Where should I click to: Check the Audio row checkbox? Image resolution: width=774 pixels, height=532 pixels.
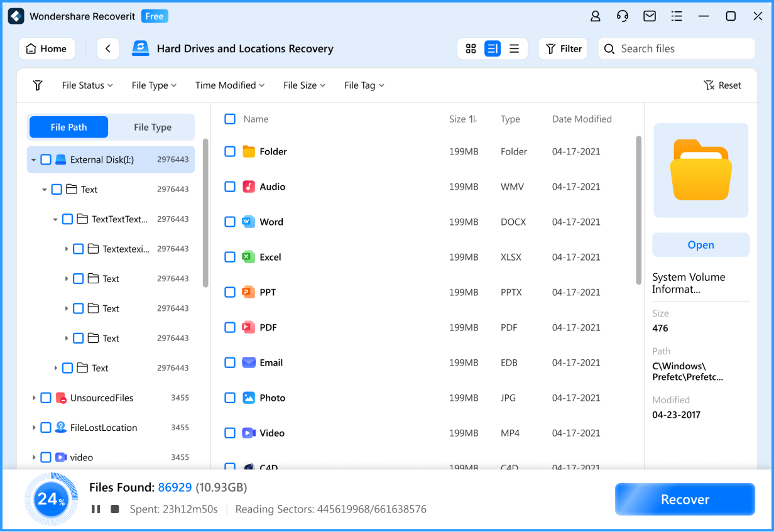click(230, 187)
